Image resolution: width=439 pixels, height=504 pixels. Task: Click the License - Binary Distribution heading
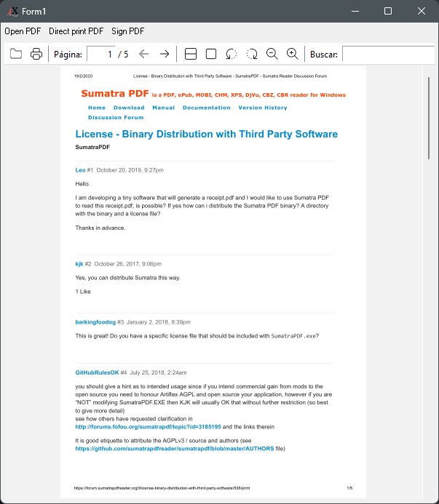click(x=206, y=134)
